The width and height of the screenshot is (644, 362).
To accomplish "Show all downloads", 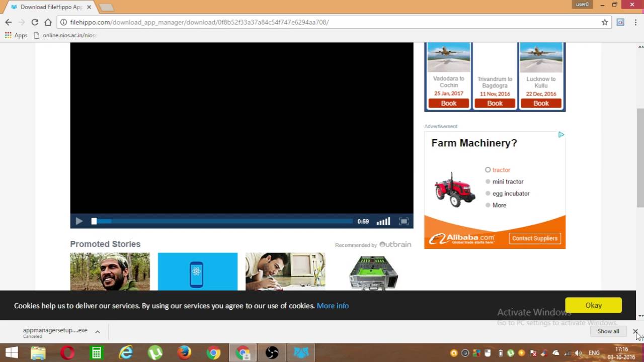I will coord(608,331).
